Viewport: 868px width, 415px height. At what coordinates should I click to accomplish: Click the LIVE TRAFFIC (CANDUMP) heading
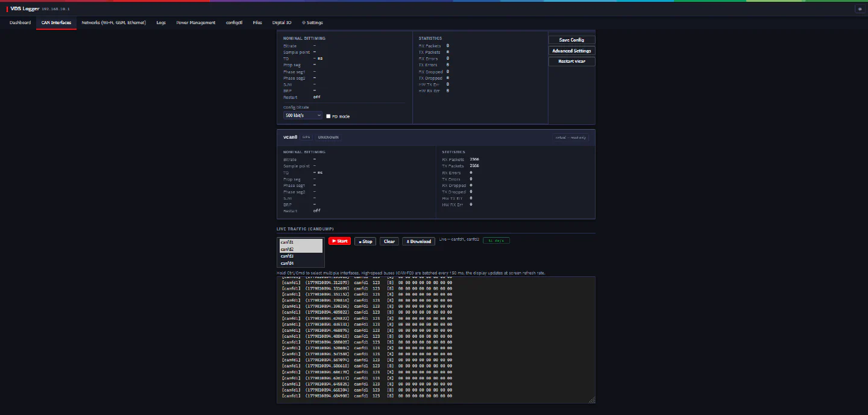305,229
